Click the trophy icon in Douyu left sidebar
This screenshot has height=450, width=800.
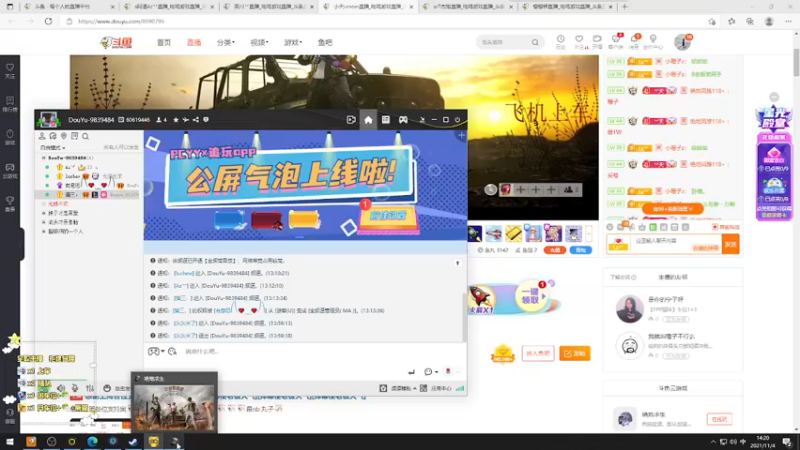pos(10,203)
